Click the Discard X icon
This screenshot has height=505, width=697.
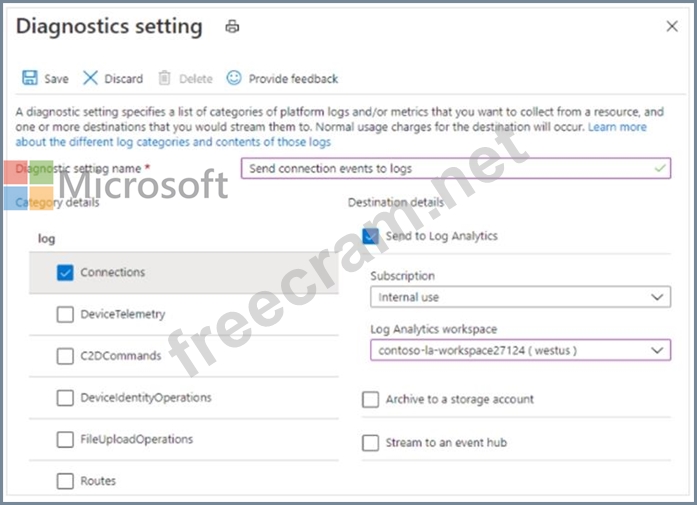click(x=90, y=78)
